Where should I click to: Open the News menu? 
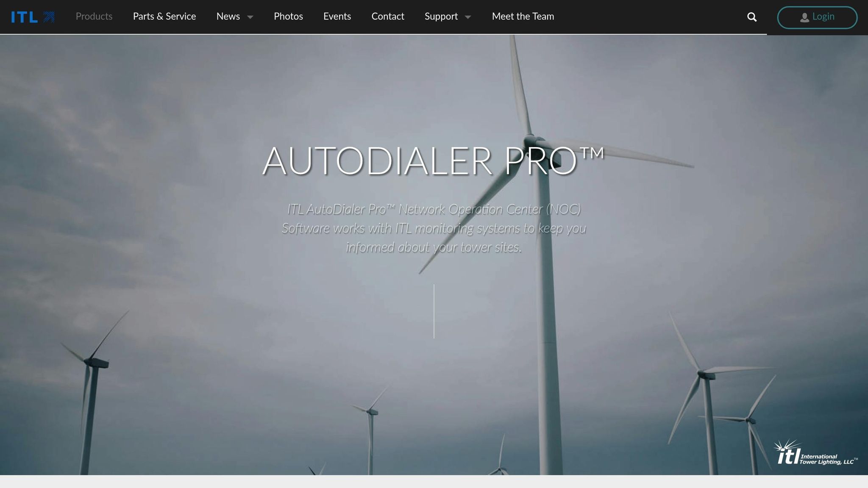(228, 17)
